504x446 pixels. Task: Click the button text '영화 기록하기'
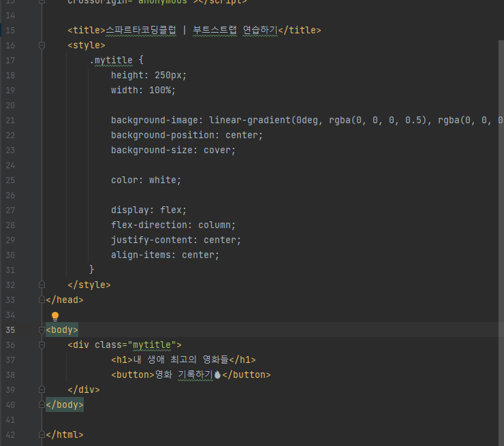tap(184, 375)
